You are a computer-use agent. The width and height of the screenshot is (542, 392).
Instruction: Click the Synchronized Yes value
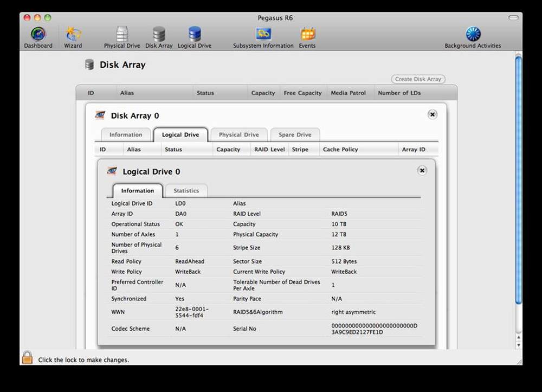(x=179, y=299)
